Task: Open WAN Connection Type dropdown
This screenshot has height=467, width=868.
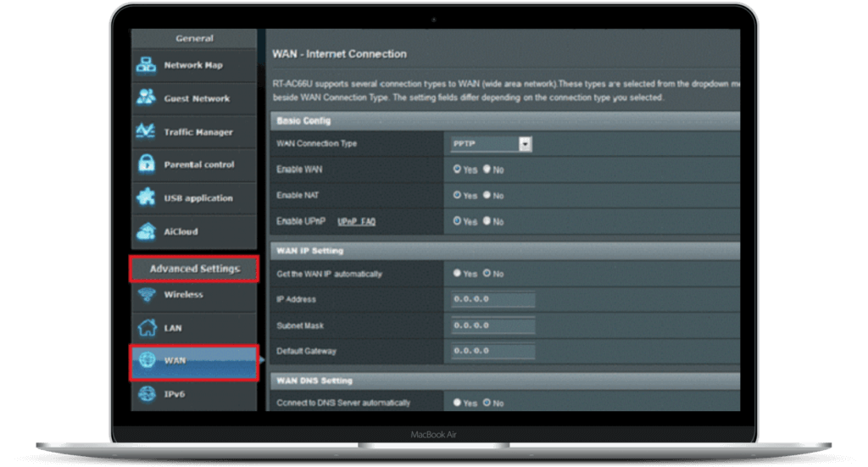Action: pos(491,144)
